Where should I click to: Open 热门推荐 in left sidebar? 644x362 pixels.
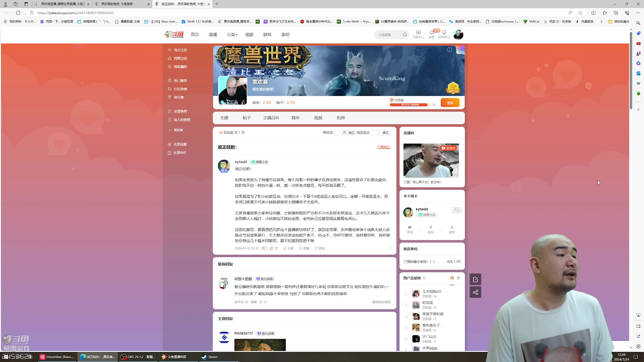click(177, 81)
